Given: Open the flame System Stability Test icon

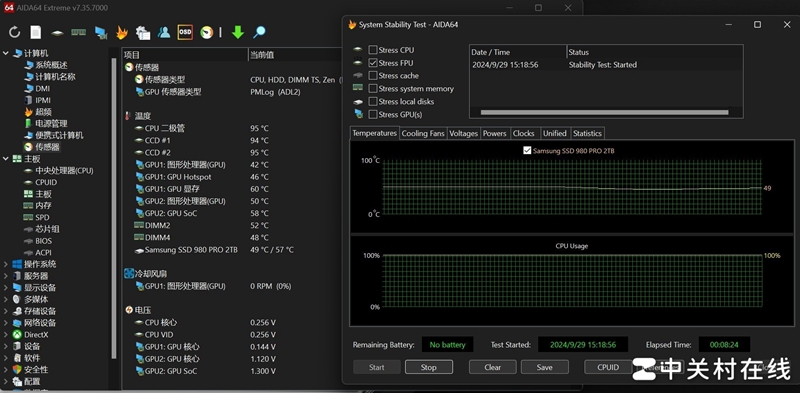Looking at the screenshot, I should click(x=121, y=33).
